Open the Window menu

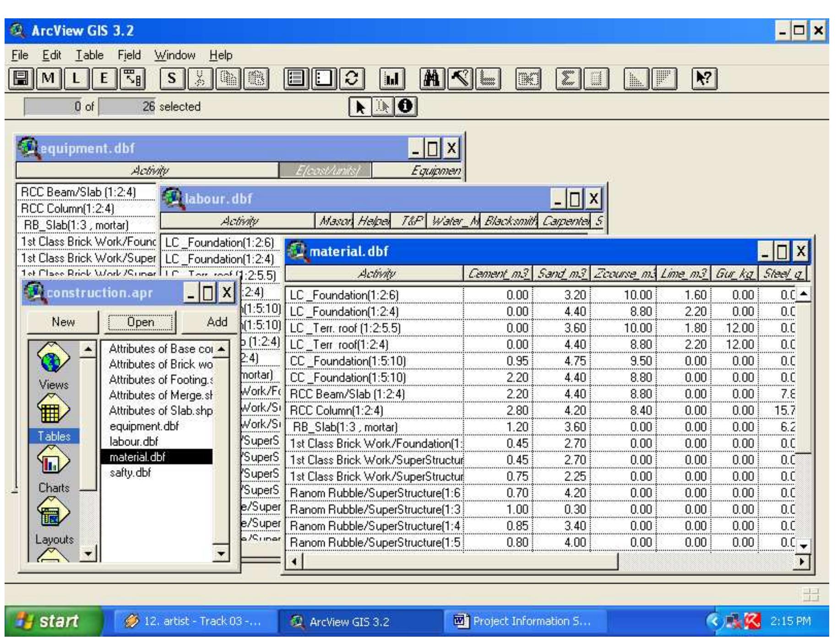click(x=175, y=55)
